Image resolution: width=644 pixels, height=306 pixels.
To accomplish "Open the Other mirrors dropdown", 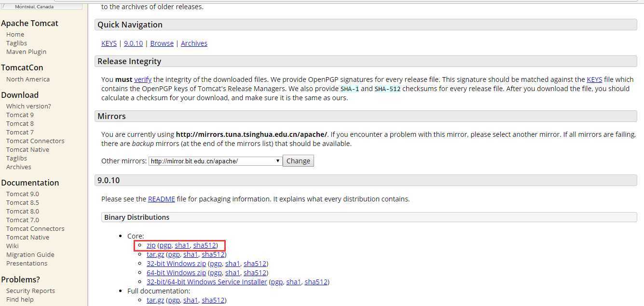I will pos(215,161).
